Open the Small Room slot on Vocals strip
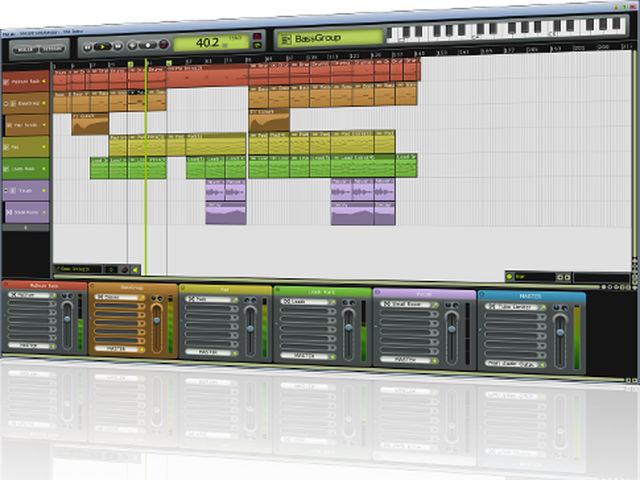The width and height of the screenshot is (640, 480). [x=407, y=304]
